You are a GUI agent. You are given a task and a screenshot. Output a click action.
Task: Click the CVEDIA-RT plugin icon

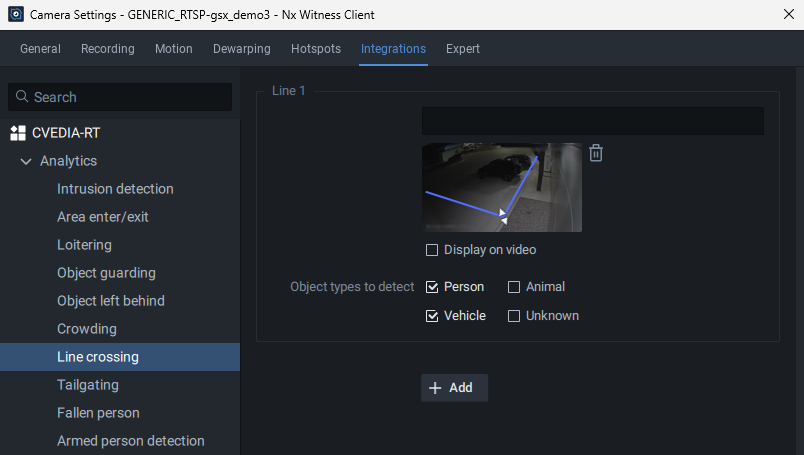click(18, 133)
